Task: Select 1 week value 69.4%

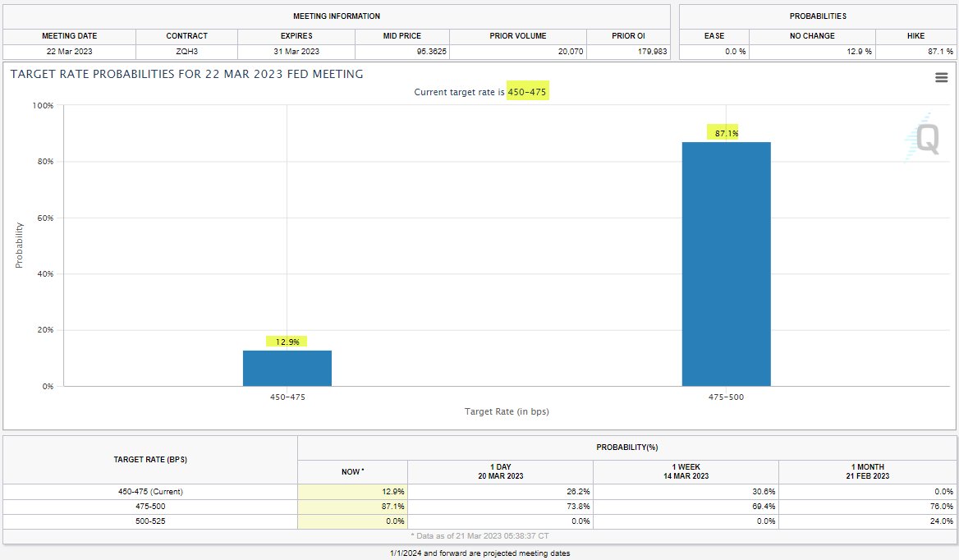Action: coord(764,506)
